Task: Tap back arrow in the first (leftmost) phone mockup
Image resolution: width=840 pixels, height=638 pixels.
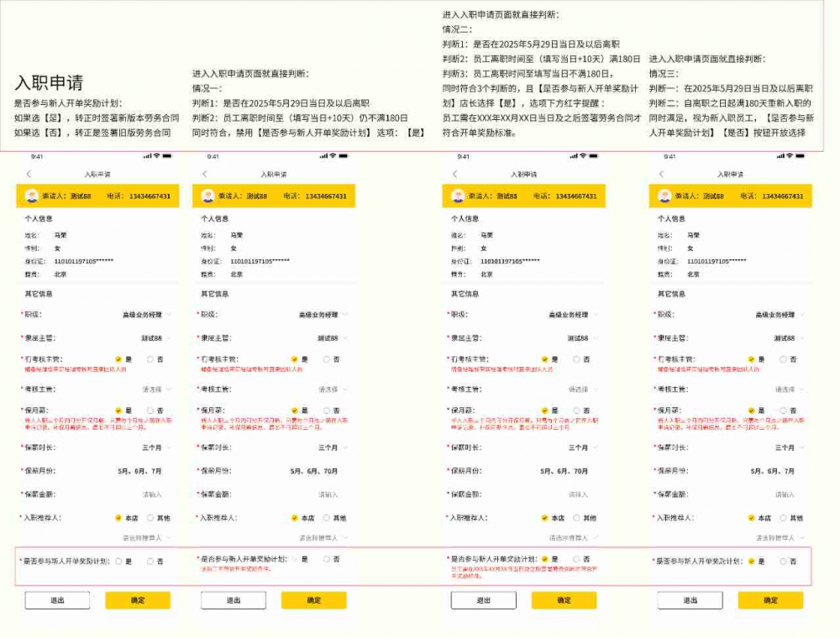Action: coord(29,174)
